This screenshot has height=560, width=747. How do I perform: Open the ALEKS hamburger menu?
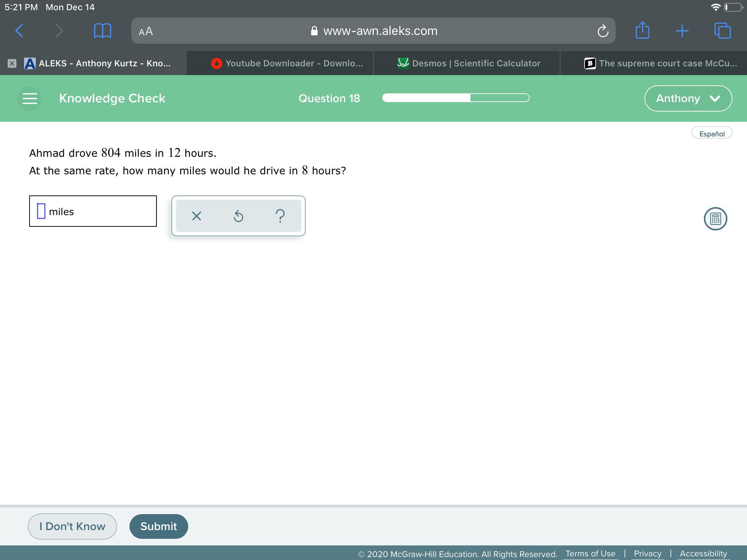coord(30,98)
